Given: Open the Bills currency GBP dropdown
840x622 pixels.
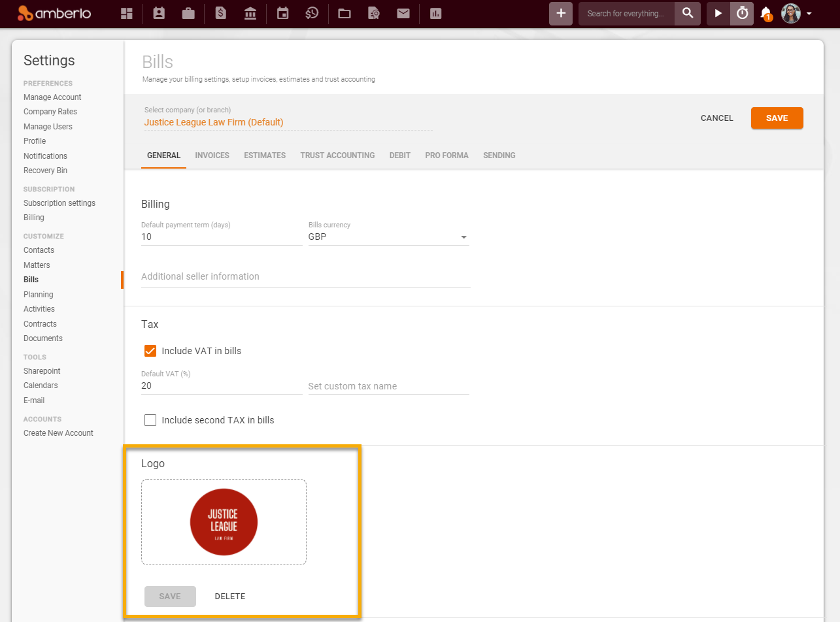Looking at the screenshot, I should (464, 237).
